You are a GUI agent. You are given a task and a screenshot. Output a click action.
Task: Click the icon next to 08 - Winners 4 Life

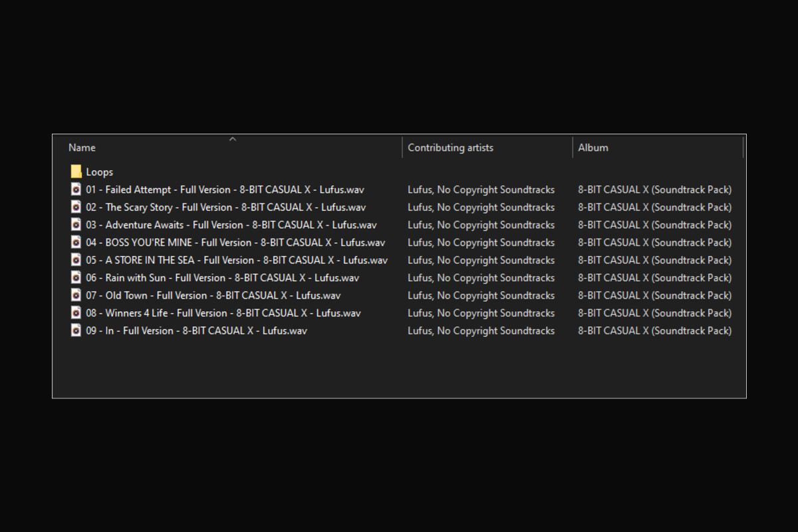click(76, 313)
